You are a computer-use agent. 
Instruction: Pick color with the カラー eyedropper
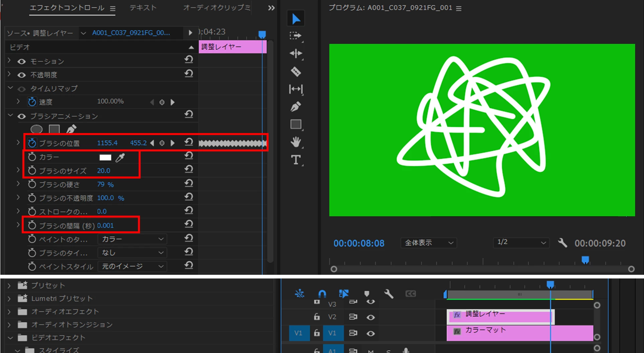pyautogui.click(x=120, y=157)
